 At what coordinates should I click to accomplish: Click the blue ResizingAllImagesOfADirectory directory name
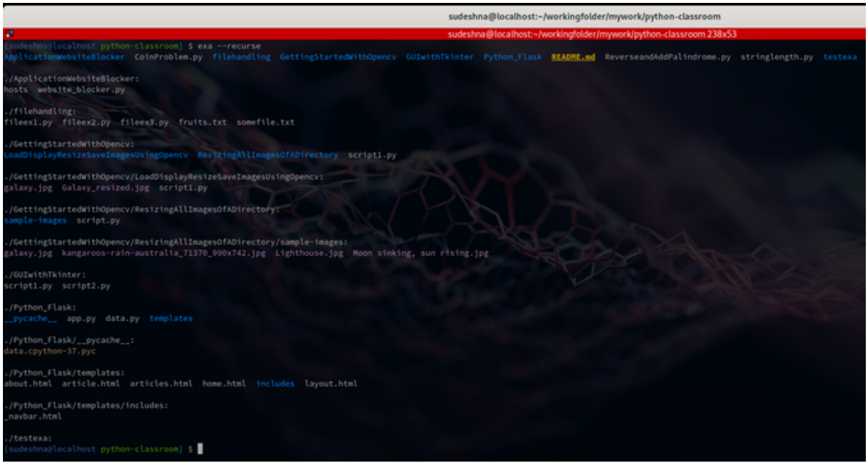click(x=268, y=156)
